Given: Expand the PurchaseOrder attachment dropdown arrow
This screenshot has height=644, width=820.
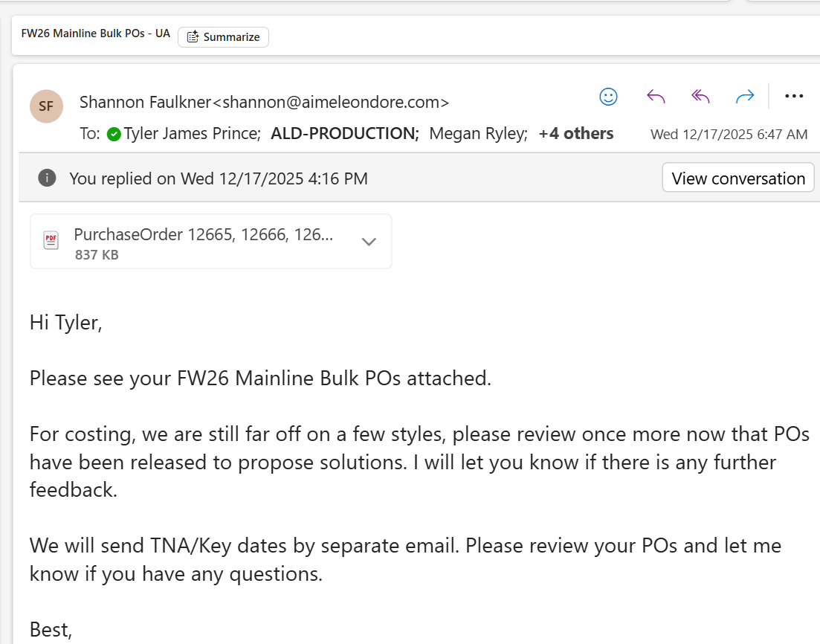Looking at the screenshot, I should pos(369,242).
